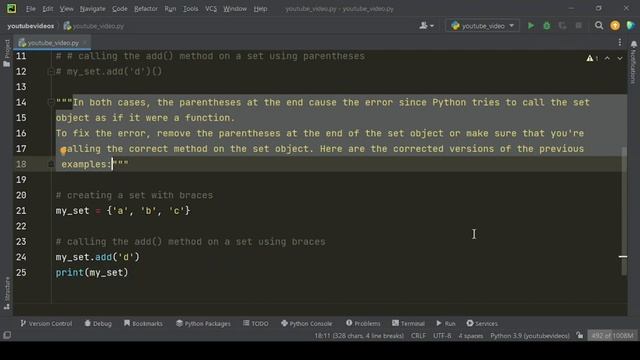Open the JetBrains toolbox icon at top right
640x360 pixels.
pos(631,26)
